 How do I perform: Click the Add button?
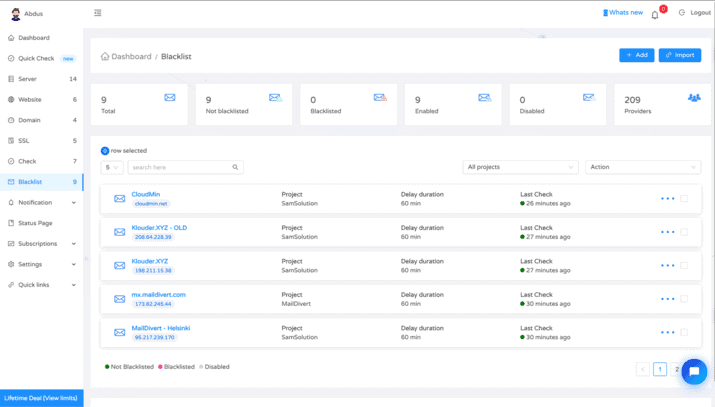[636, 56]
